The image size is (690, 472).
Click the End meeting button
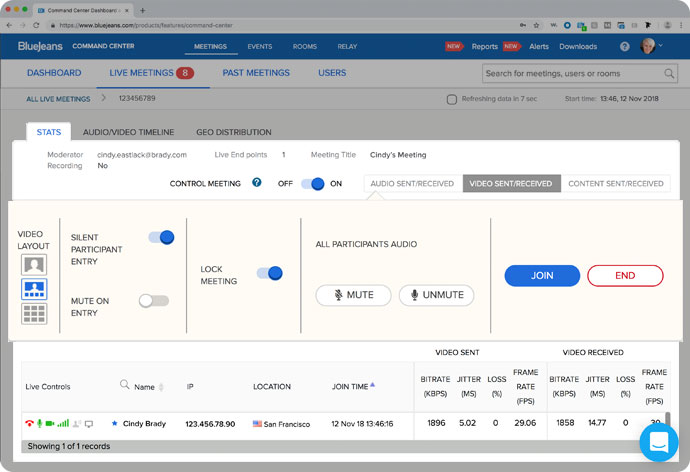coord(625,276)
